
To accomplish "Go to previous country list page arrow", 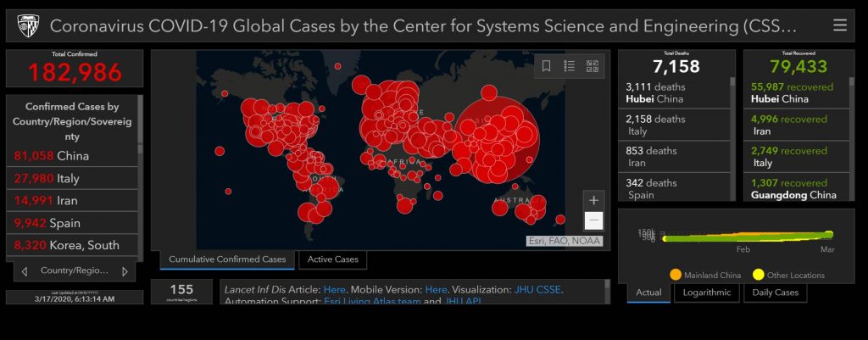I will click(x=24, y=271).
